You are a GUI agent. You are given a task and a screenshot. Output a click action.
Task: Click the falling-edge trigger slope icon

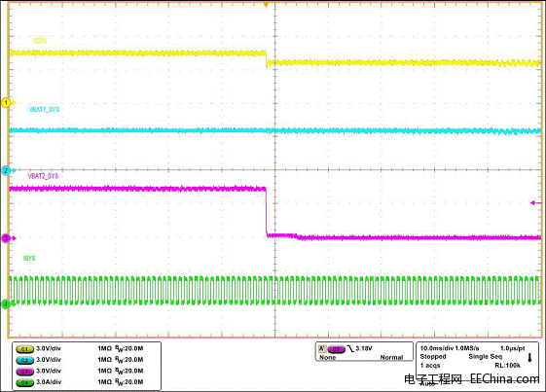[350, 348]
